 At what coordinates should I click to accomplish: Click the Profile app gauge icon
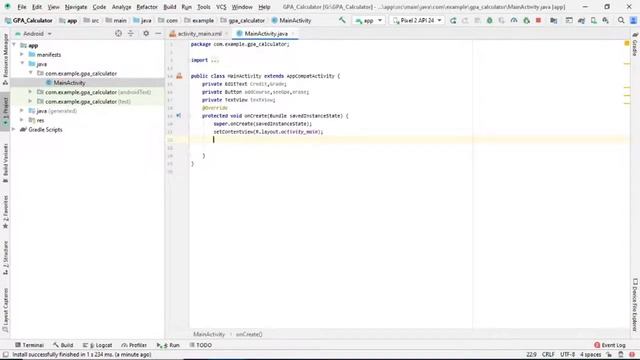pyautogui.click(x=514, y=20)
